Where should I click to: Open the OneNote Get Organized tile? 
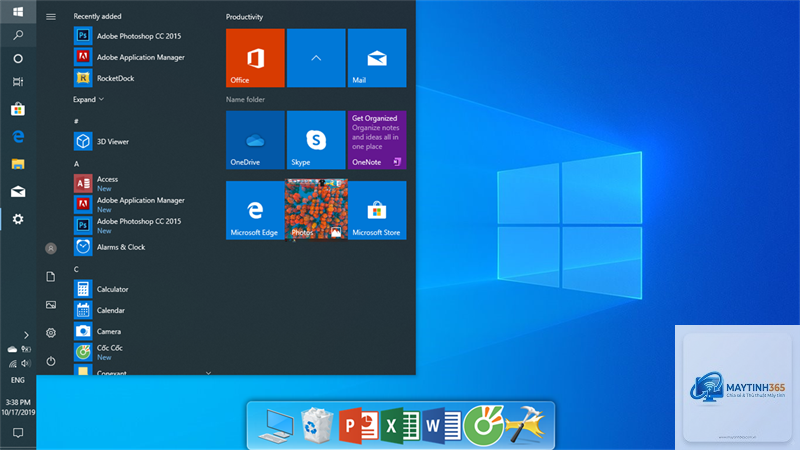click(x=377, y=140)
